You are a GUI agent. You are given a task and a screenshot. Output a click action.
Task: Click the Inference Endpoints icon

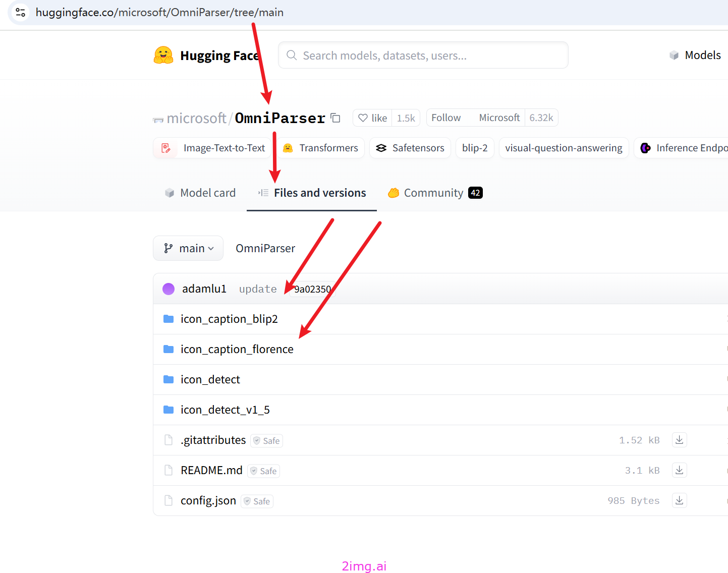[x=645, y=148]
